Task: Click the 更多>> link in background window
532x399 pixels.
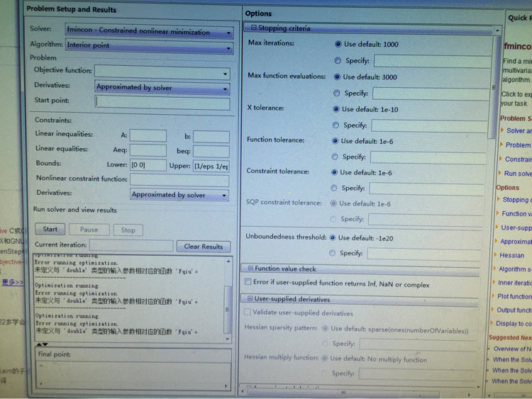Action: coord(13,282)
